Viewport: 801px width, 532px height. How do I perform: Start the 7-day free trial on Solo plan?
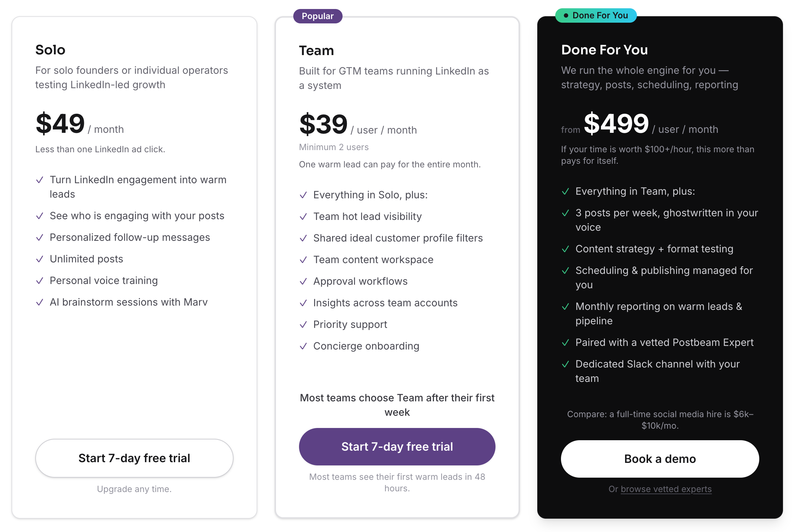(x=134, y=458)
